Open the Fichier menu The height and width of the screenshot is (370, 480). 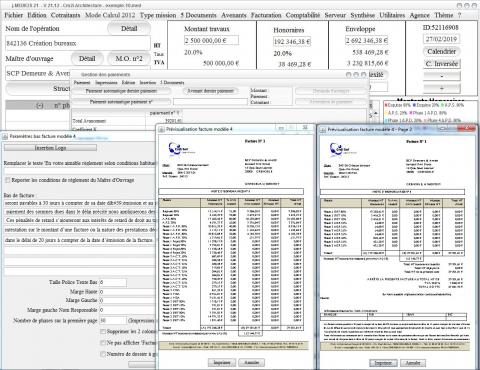(14, 15)
